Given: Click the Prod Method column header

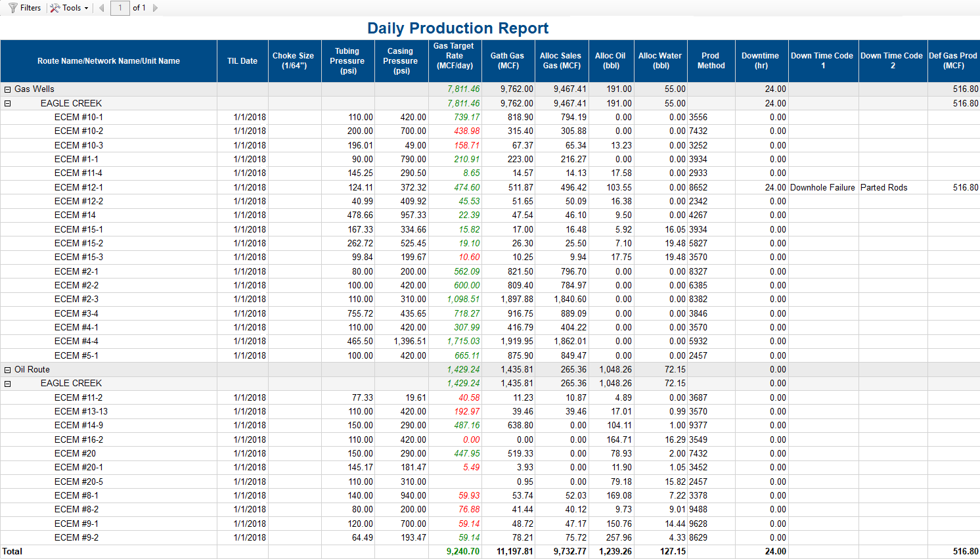Looking at the screenshot, I should click(711, 61).
